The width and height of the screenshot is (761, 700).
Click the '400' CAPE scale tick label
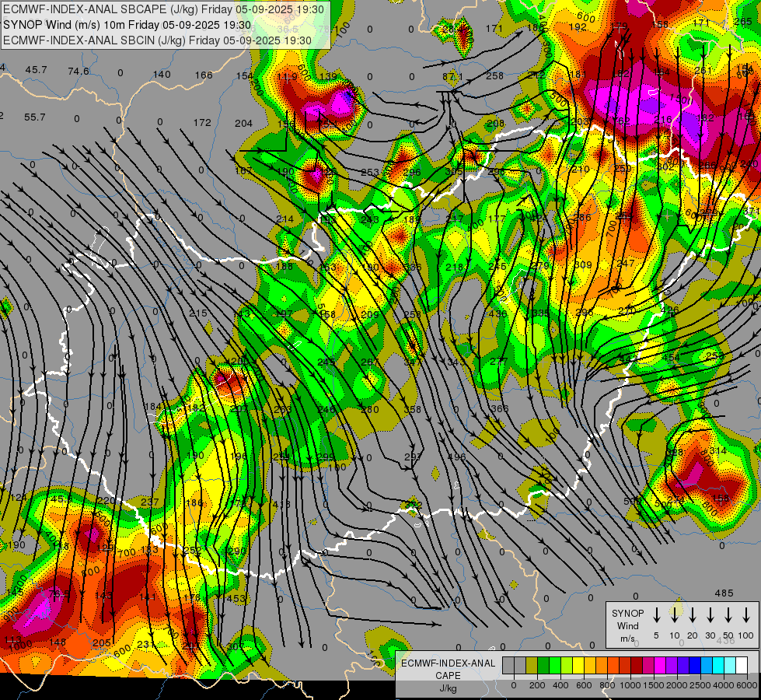point(560,685)
